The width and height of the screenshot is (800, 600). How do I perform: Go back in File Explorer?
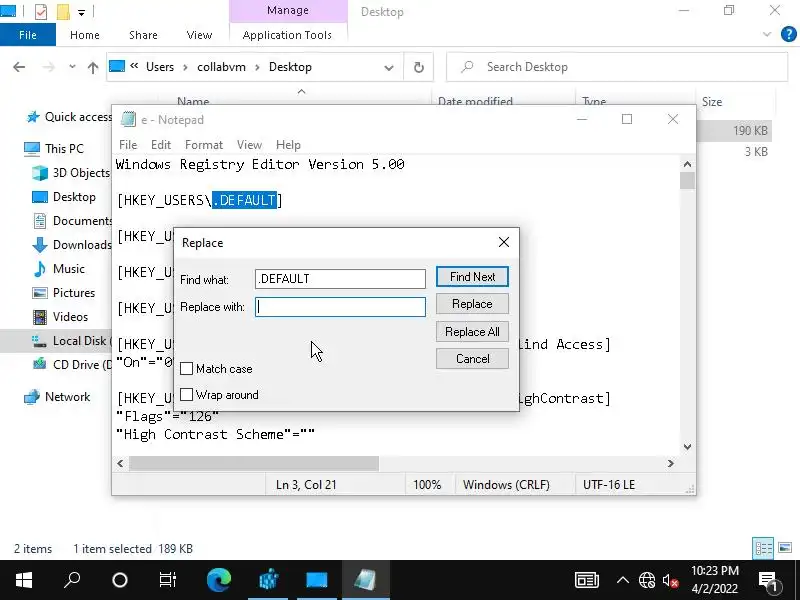(x=19, y=67)
